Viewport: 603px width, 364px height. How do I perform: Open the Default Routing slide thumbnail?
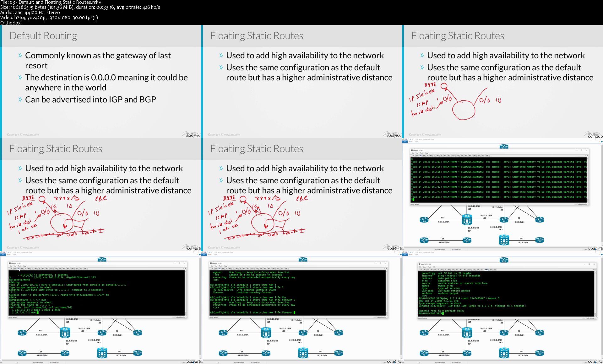pyautogui.click(x=100, y=82)
